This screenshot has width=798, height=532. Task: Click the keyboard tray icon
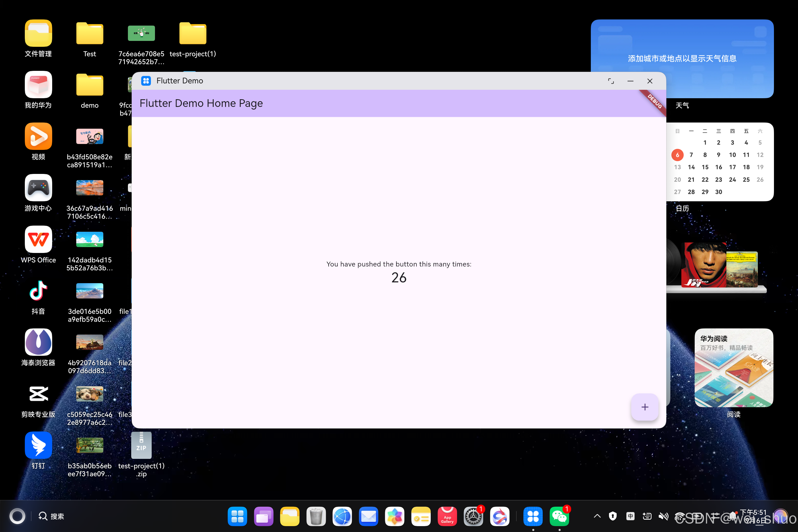click(647, 516)
